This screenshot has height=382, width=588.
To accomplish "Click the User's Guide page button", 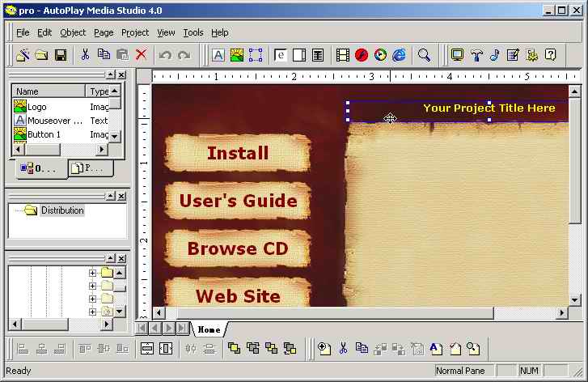I will [x=238, y=201].
